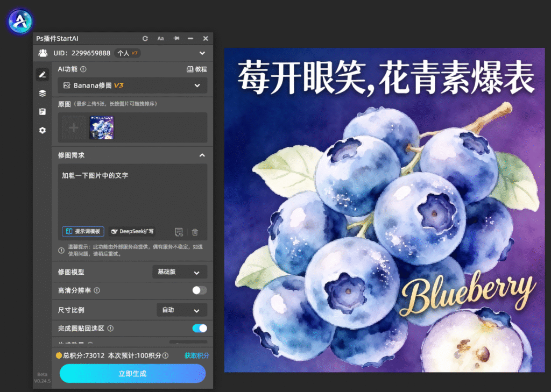This screenshot has width=551, height=392.
Task: Open the settings gear in sidebar
Action: point(42,130)
